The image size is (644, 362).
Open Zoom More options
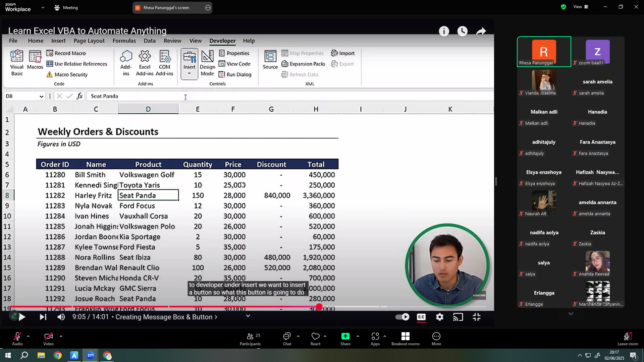point(436,339)
